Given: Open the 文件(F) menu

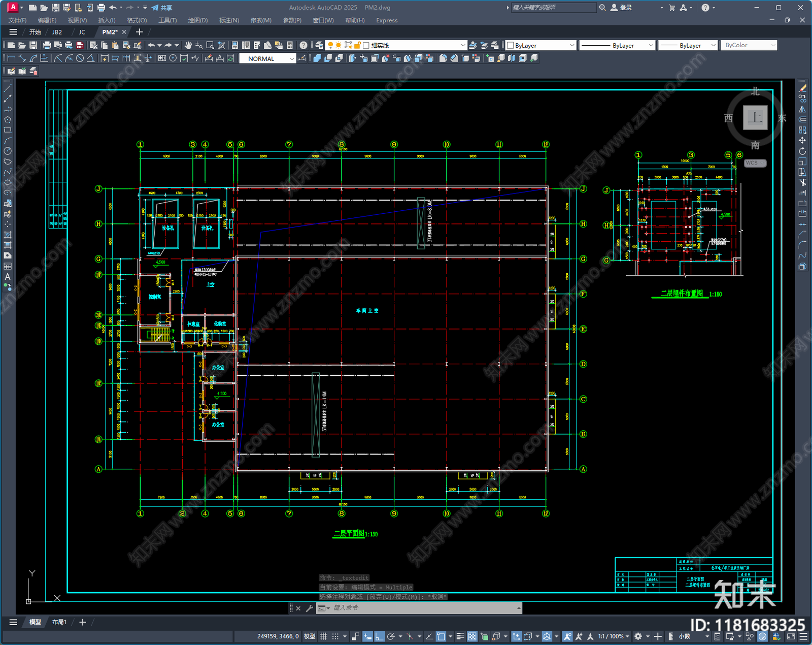Looking at the screenshot, I should 18,20.
